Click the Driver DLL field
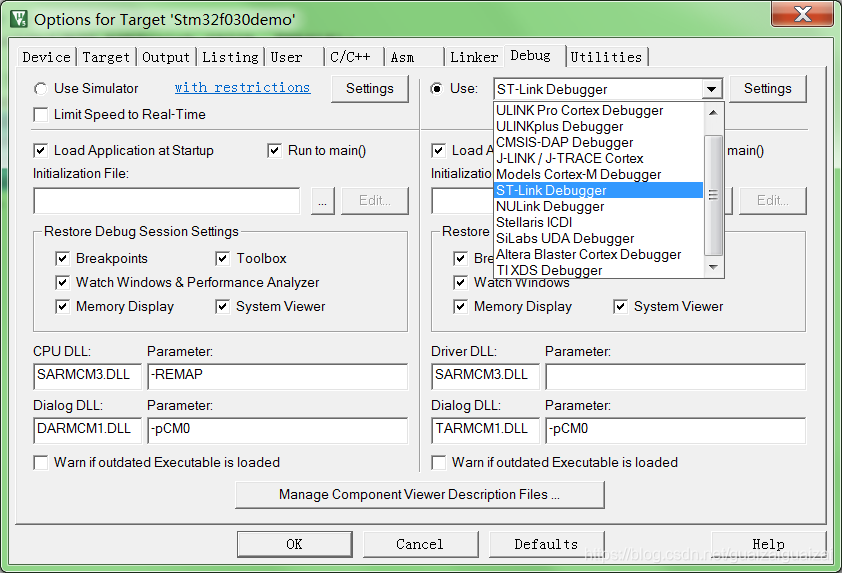The image size is (842, 573). tap(485, 376)
